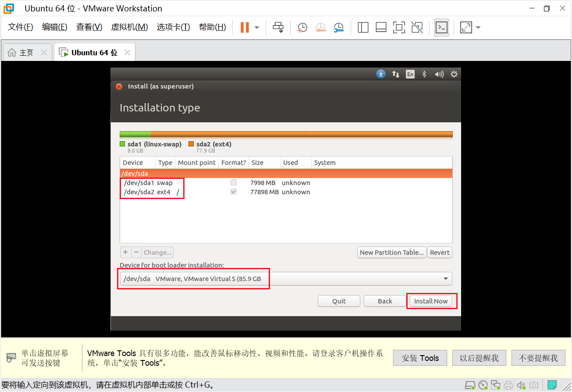Open the stretch display dropdown arrow
This screenshot has width=572, height=392.
pyautogui.click(x=478, y=27)
